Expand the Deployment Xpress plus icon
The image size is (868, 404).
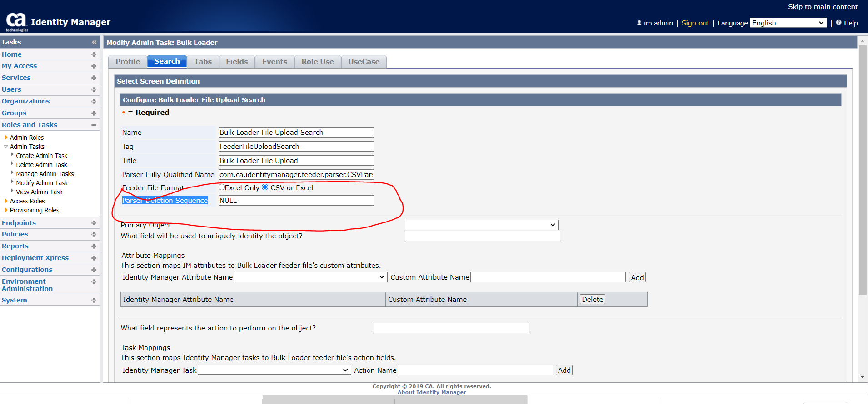[x=94, y=258]
